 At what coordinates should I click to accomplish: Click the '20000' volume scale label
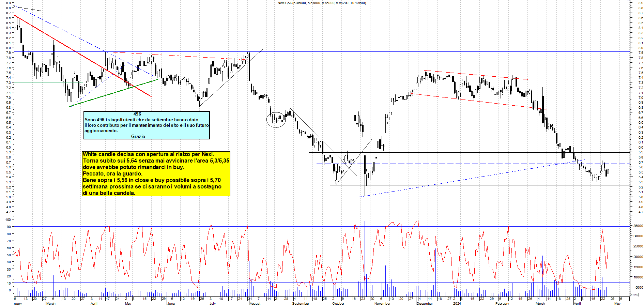pos(638,257)
